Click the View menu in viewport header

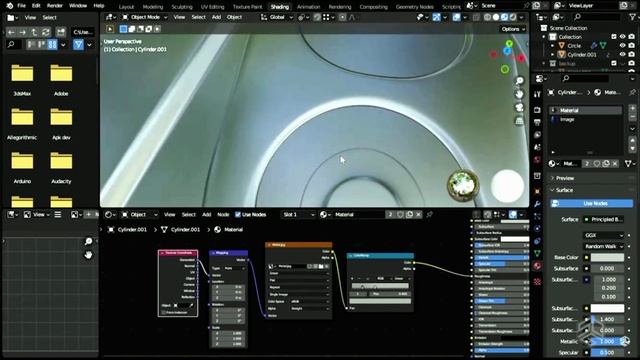[179, 17]
